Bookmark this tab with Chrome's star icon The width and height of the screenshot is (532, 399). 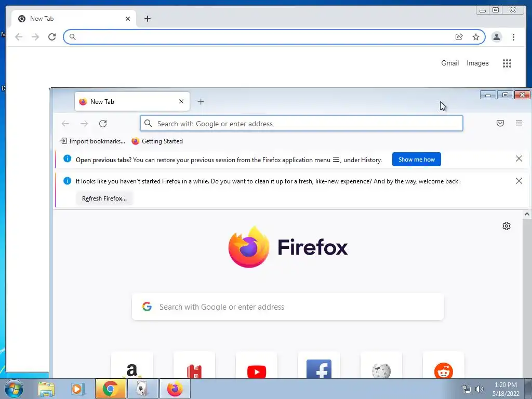[476, 37]
